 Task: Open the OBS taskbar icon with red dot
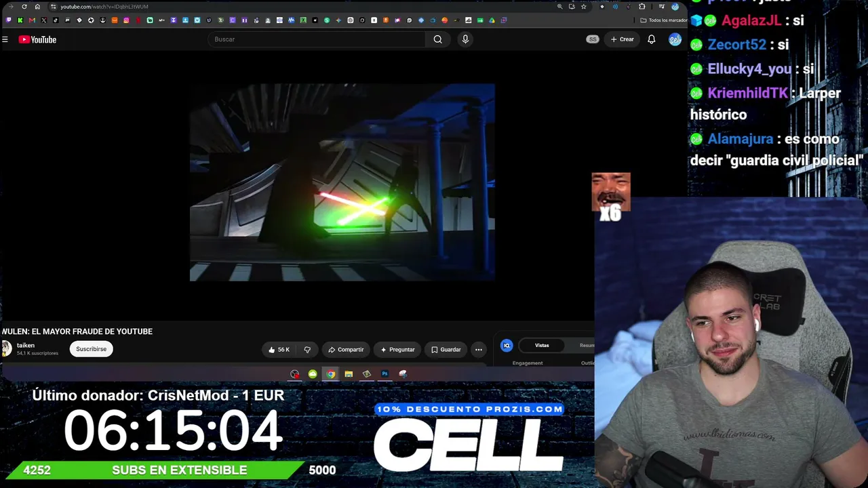295,374
